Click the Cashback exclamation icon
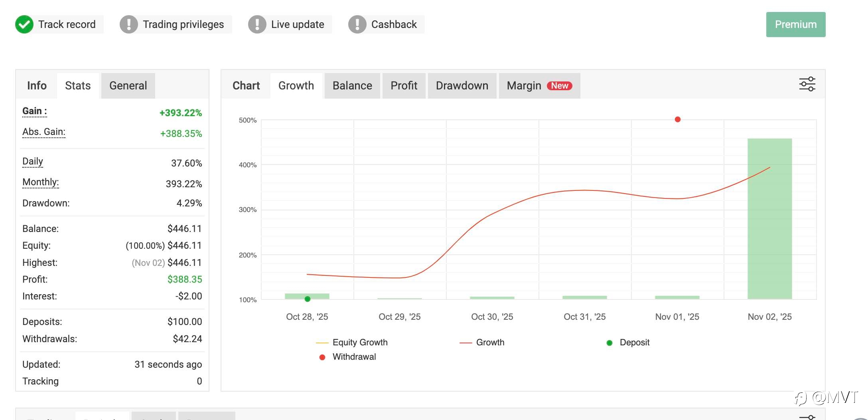 (x=357, y=24)
